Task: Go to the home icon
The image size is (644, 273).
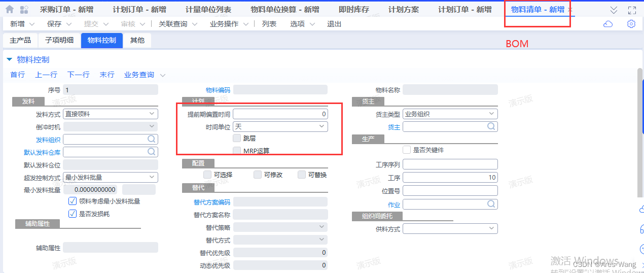Action: 10,9
